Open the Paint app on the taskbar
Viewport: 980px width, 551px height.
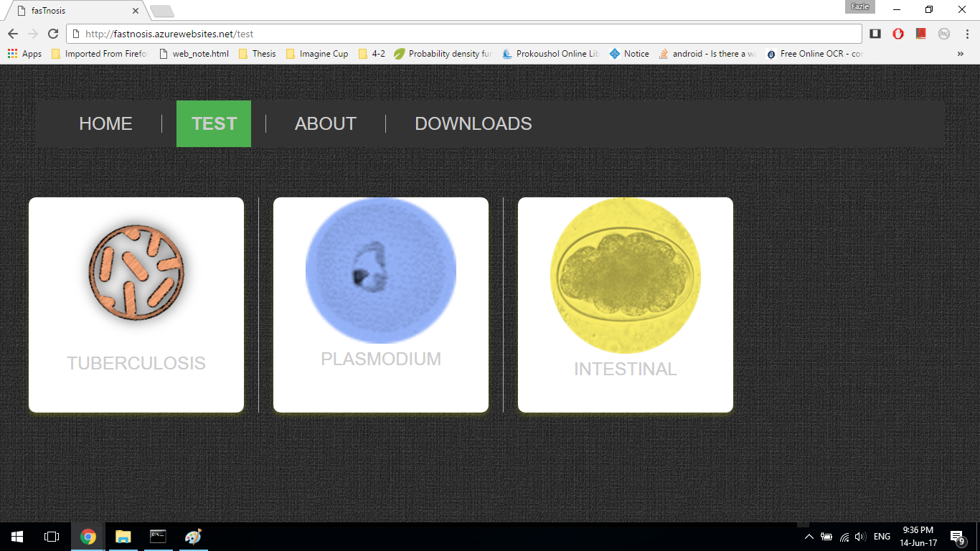coord(193,537)
